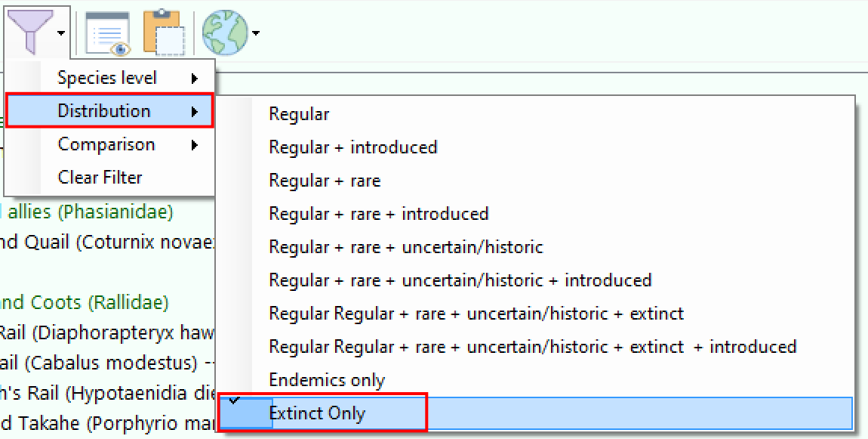
Task: Select the Regular distribution filter
Action: (x=300, y=114)
